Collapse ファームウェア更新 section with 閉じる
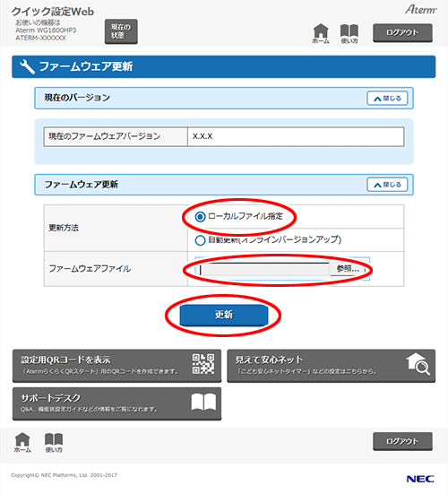Screen dimensions: 448x494 387,185
